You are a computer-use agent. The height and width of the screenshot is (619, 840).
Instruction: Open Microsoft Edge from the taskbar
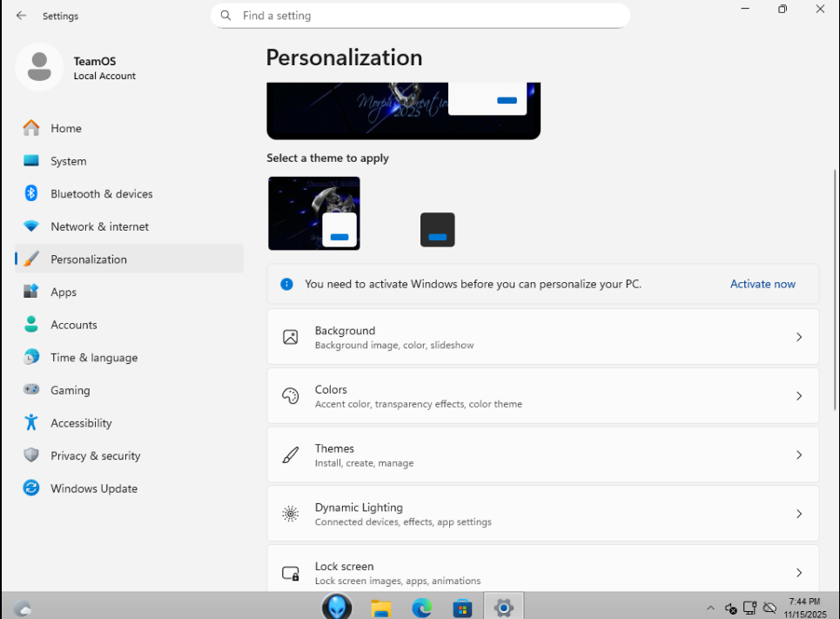point(422,607)
